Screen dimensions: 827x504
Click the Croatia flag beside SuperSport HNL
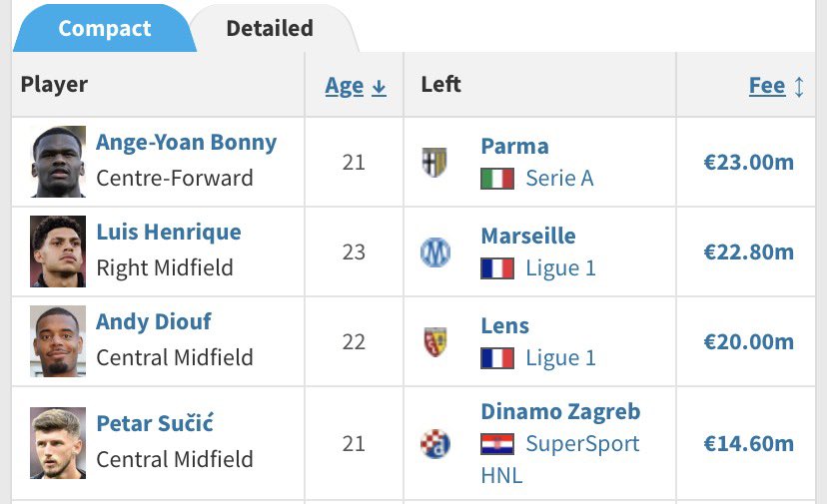click(x=497, y=444)
